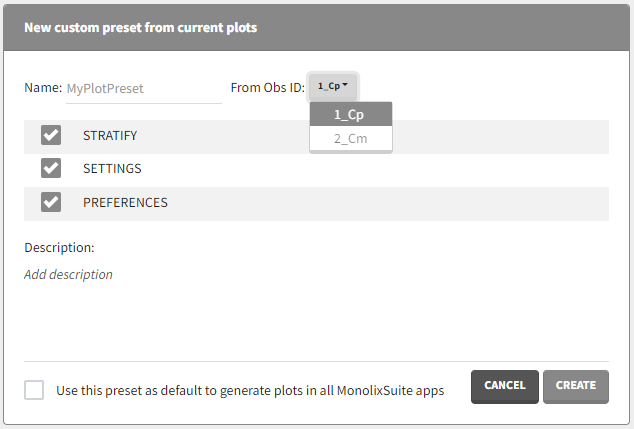Image resolution: width=634 pixels, height=429 pixels.
Task: Disable the PREFERENCES checkbox
Action: point(51,202)
